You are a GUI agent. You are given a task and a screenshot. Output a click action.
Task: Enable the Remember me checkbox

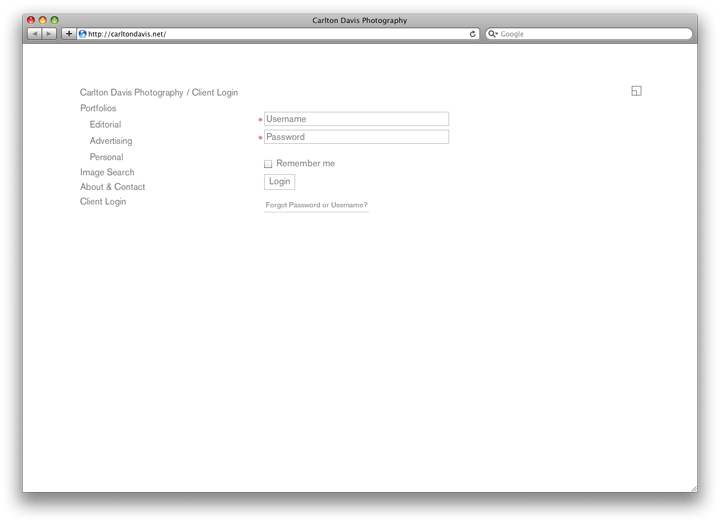(268, 164)
